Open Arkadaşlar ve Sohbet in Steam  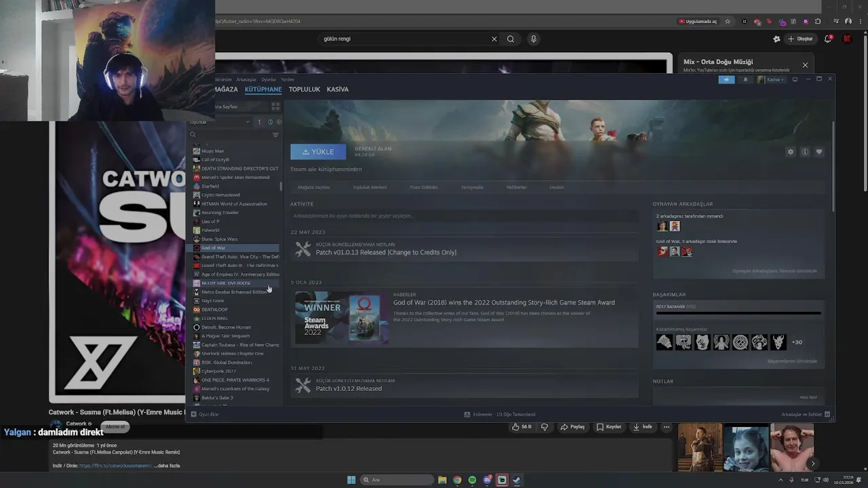pos(805,414)
